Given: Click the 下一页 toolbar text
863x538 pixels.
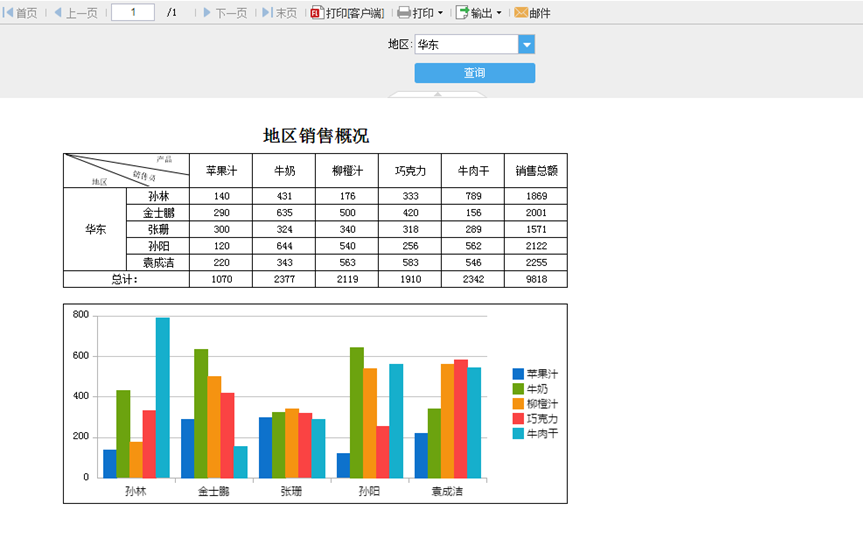Looking at the screenshot, I should coord(231,13).
